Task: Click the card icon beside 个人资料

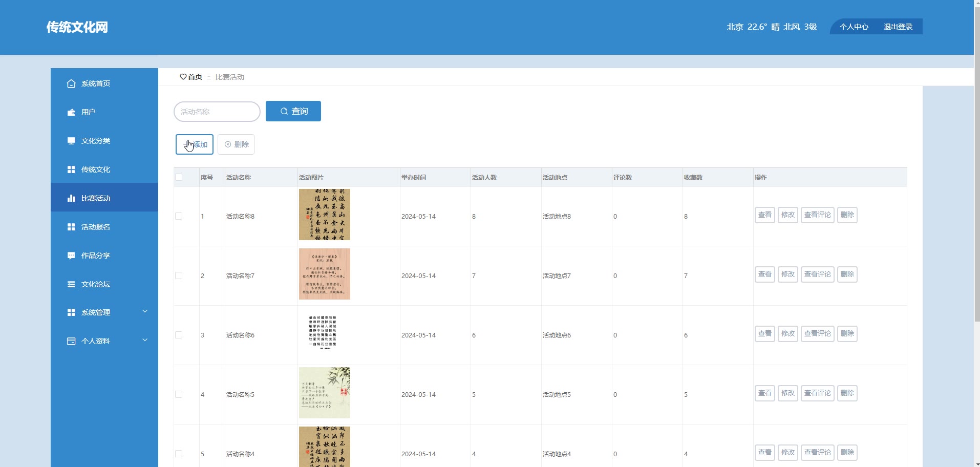Action: click(71, 341)
